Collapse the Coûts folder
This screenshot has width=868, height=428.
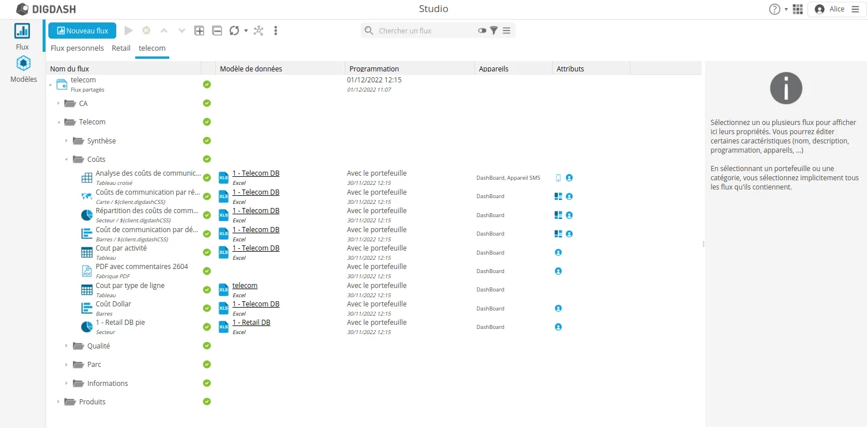click(x=66, y=160)
